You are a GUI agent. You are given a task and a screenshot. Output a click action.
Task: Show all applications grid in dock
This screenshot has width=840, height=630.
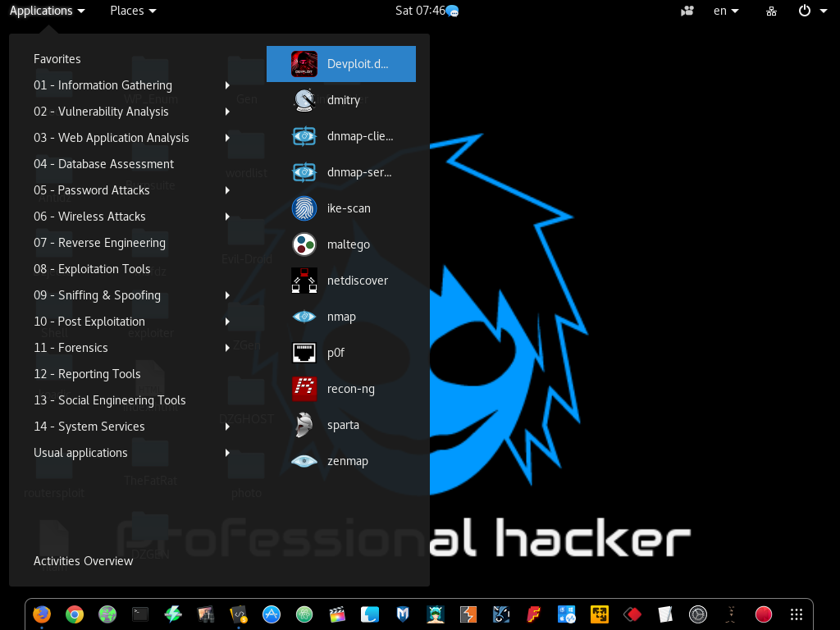pyautogui.click(x=797, y=614)
